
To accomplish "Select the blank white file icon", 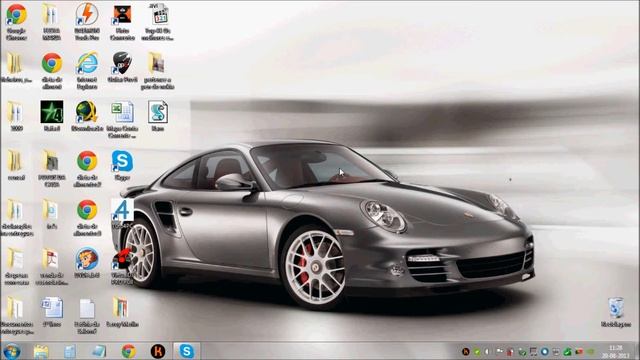I will point(87,308).
